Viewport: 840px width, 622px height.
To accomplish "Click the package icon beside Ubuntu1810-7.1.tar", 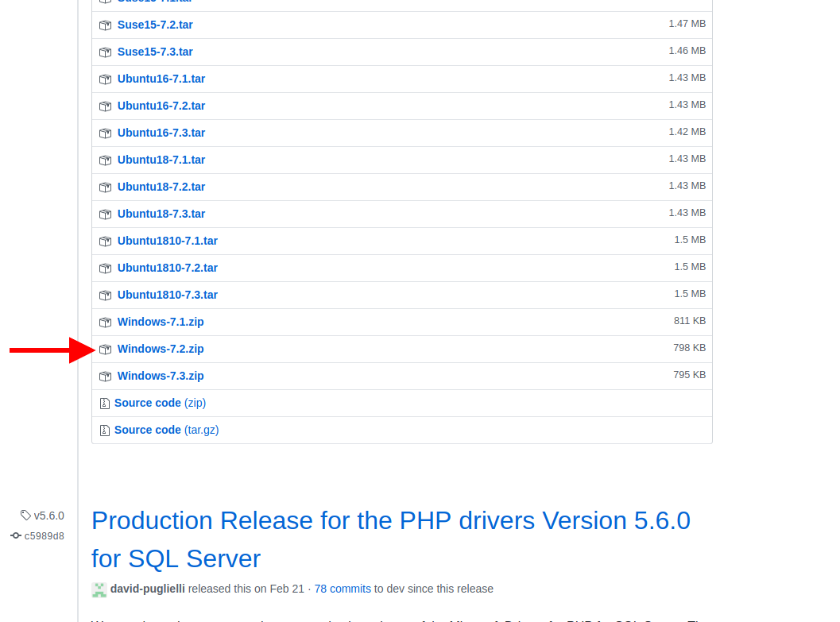I will (x=105, y=241).
